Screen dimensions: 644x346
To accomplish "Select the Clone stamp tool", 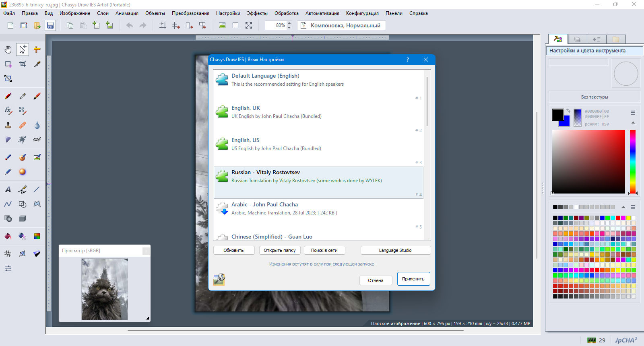I will pyautogui.click(x=8, y=125).
